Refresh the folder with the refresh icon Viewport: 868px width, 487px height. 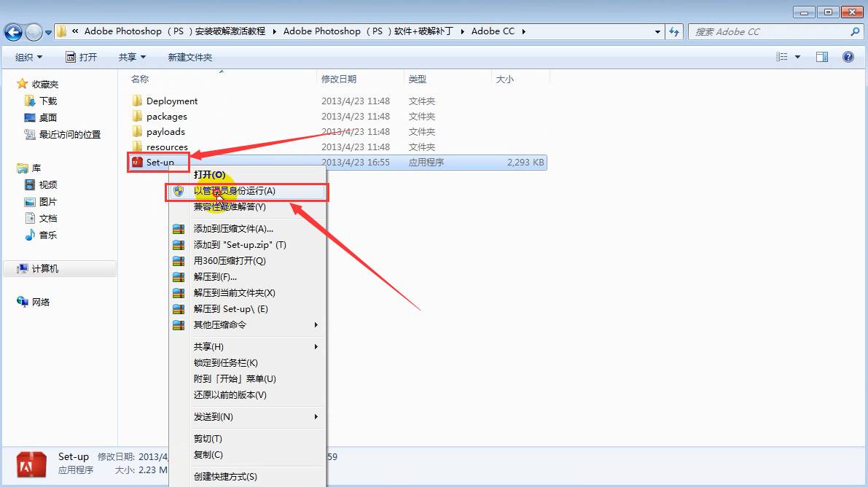[x=673, y=31]
